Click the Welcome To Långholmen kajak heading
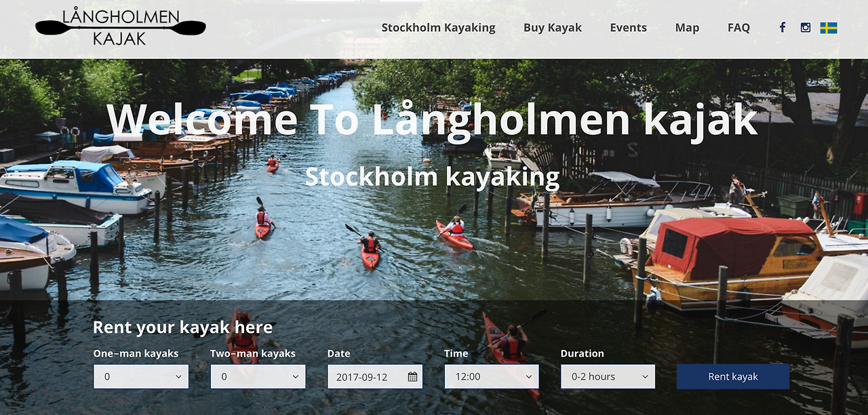The image size is (868, 415). pyautogui.click(x=432, y=119)
